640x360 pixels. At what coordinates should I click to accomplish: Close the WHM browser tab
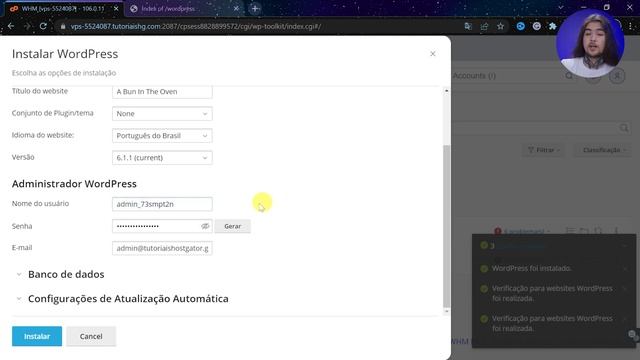[116, 9]
